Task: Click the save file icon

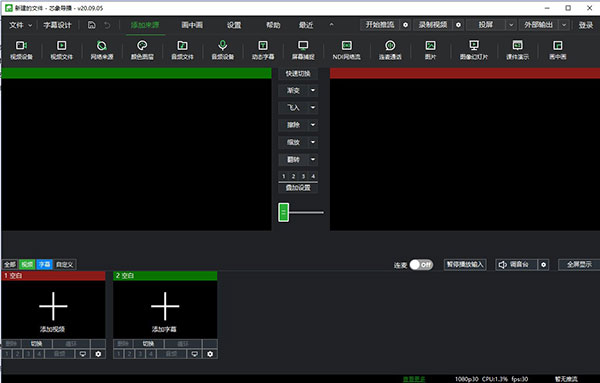Action: (92, 25)
